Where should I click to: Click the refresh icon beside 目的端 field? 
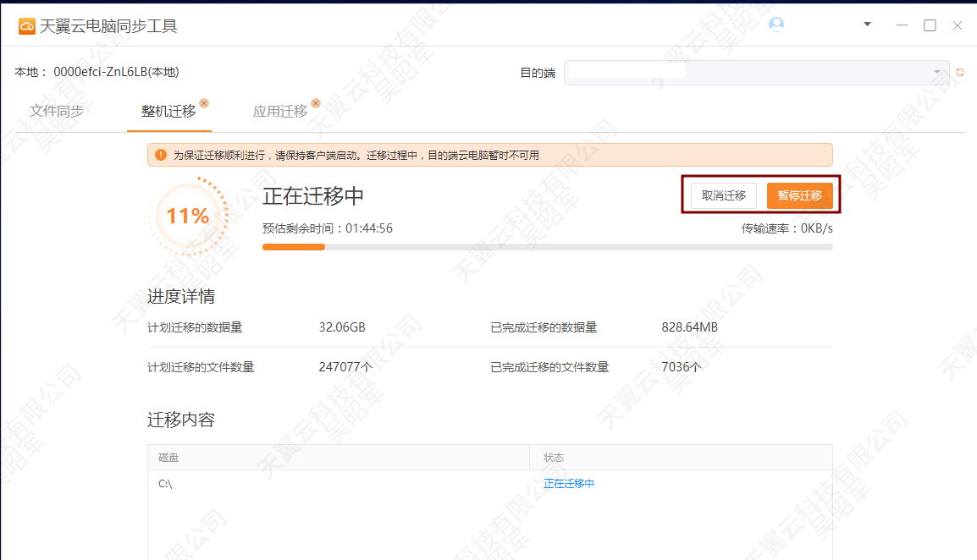pos(960,73)
